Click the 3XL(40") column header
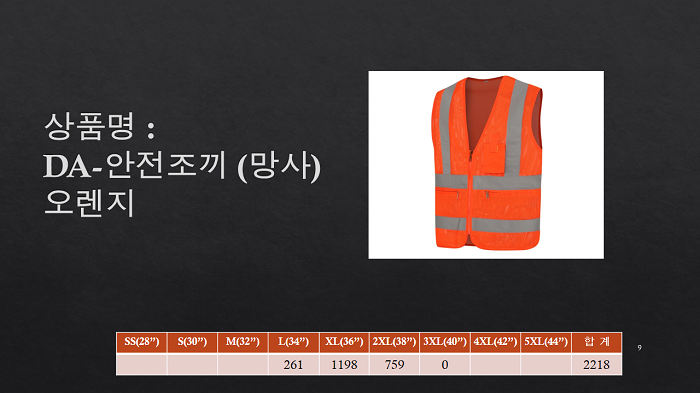Viewport: 700px width, 393px height. [445, 343]
